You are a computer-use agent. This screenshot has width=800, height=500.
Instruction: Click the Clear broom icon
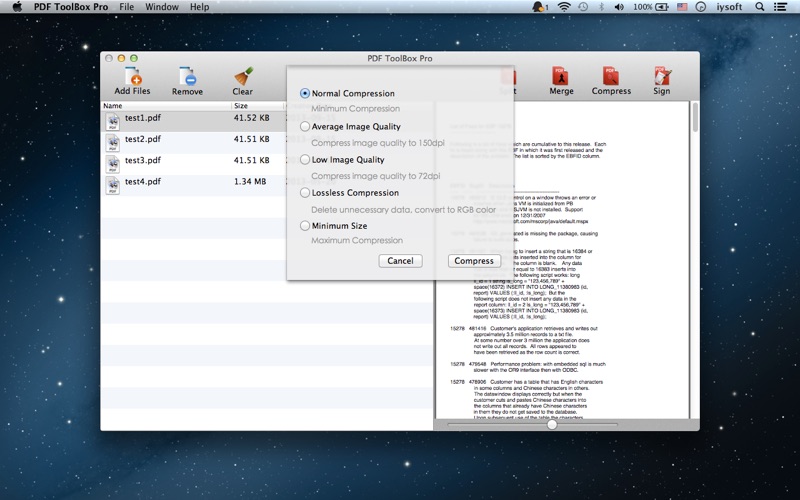(x=243, y=77)
